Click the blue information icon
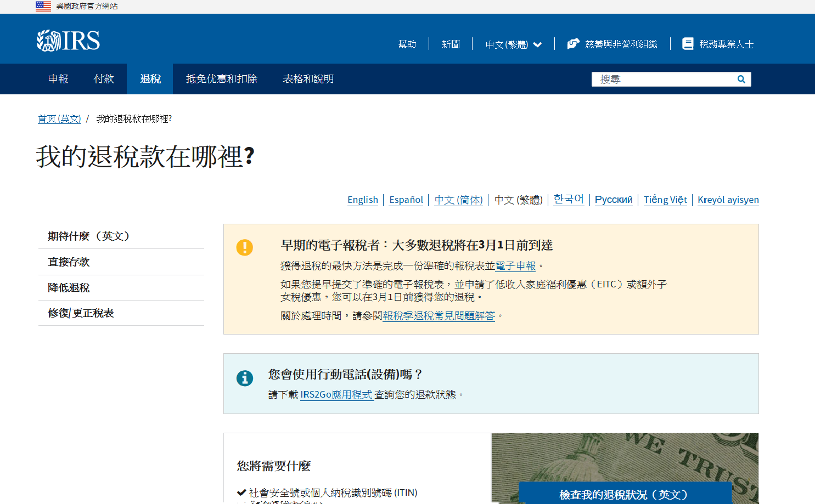The width and height of the screenshot is (815, 504). click(245, 378)
